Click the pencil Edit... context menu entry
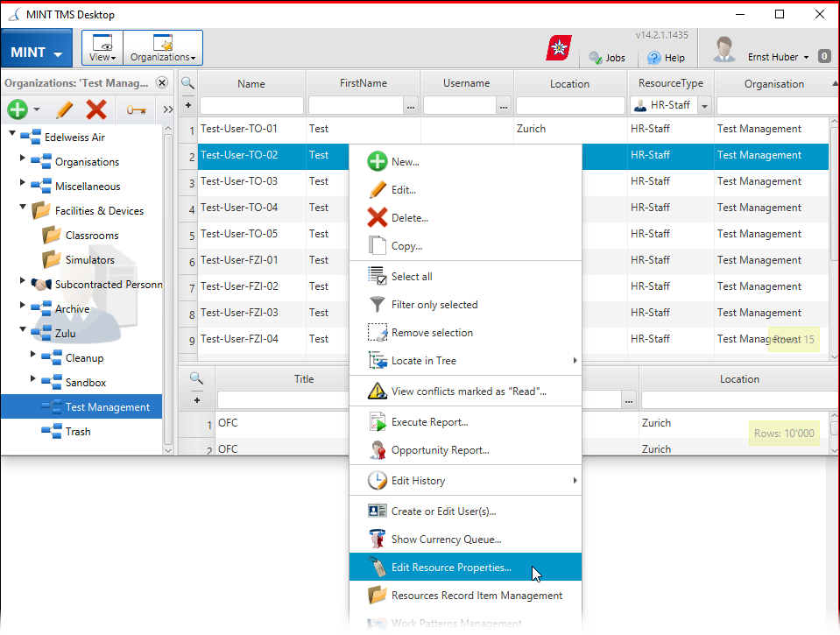The width and height of the screenshot is (840, 635). (x=465, y=190)
